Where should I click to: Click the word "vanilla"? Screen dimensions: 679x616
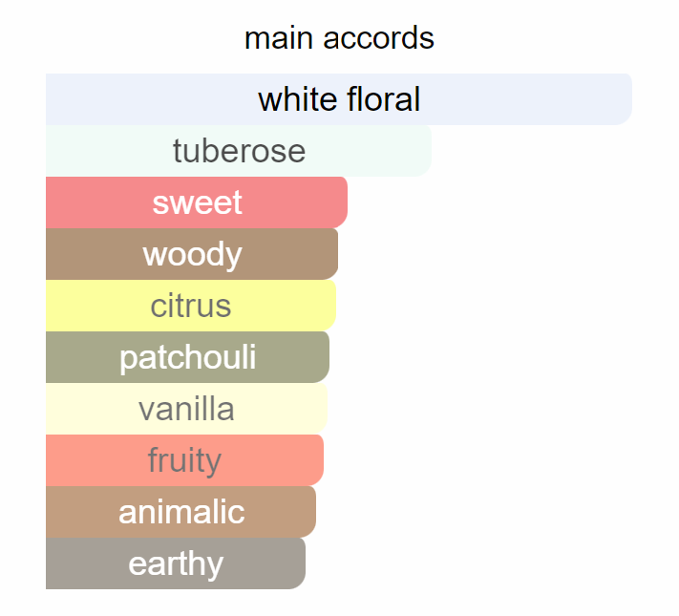[x=186, y=409]
